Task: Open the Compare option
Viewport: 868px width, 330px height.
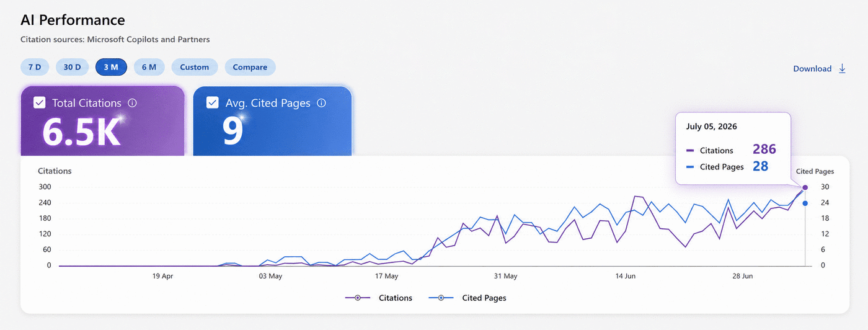Action: click(x=250, y=67)
